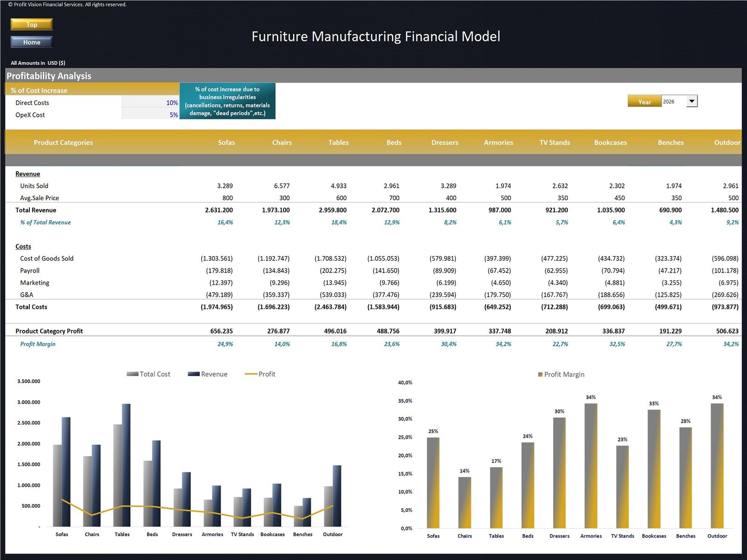
Task: Click the Profit line legend marker
Action: [x=251, y=374]
